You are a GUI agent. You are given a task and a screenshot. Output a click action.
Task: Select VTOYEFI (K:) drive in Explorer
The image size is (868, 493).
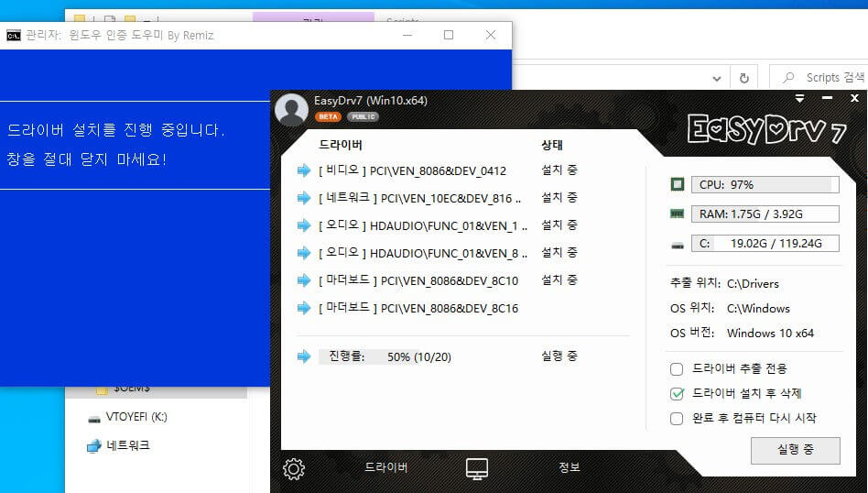127,417
